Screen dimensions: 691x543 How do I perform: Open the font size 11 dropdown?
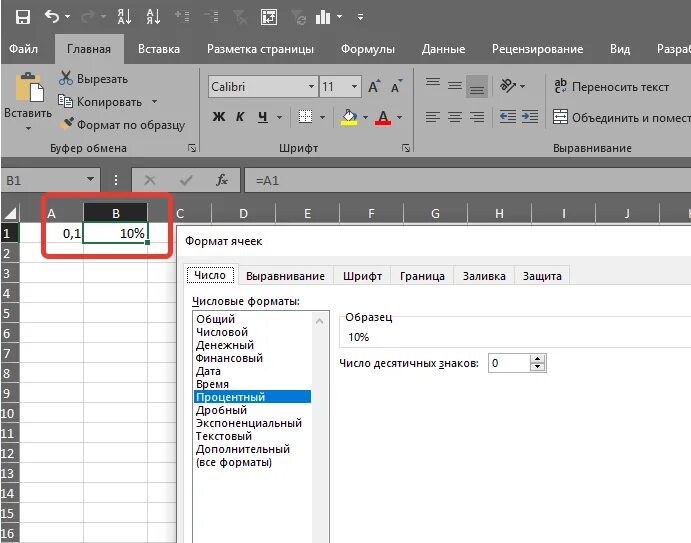354,86
